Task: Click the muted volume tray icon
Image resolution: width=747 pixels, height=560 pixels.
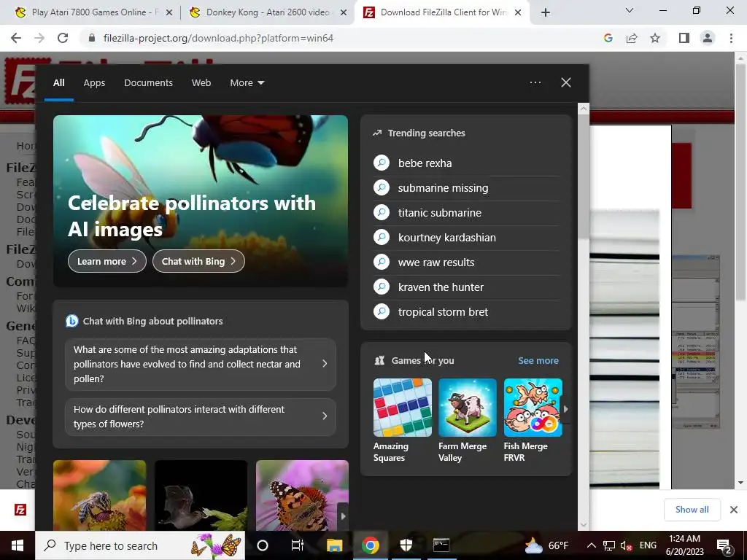Action: pos(626,545)
